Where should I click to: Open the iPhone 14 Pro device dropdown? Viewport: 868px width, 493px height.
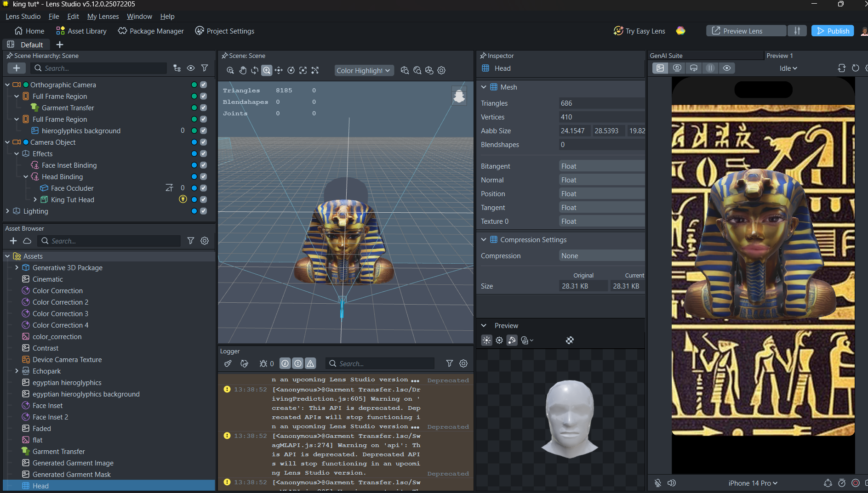(x=753, y=483)
